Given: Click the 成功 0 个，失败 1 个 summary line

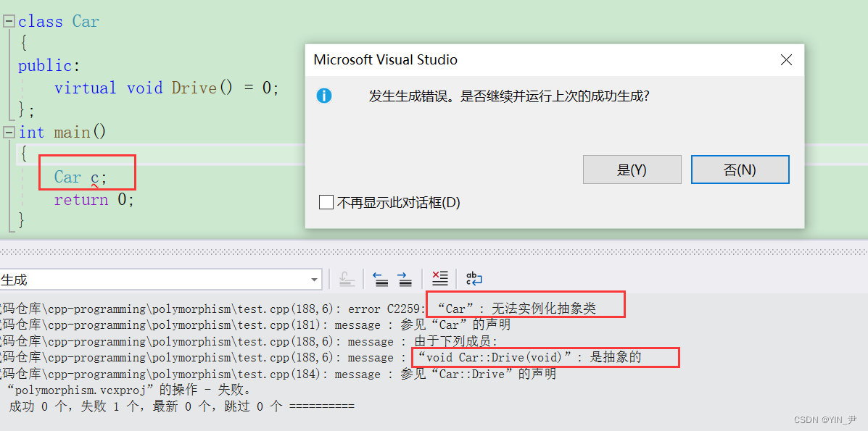Looking at the screenshot, I should coord(181,406).
